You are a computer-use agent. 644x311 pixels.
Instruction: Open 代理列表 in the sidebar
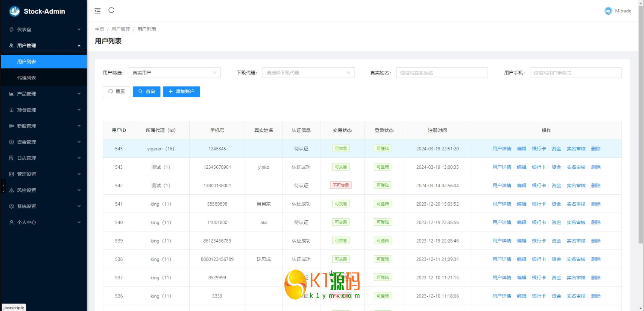point(27,78)
